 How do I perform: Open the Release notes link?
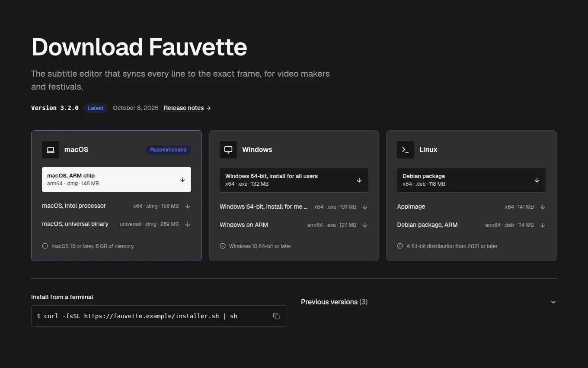(x=187, y=108)
